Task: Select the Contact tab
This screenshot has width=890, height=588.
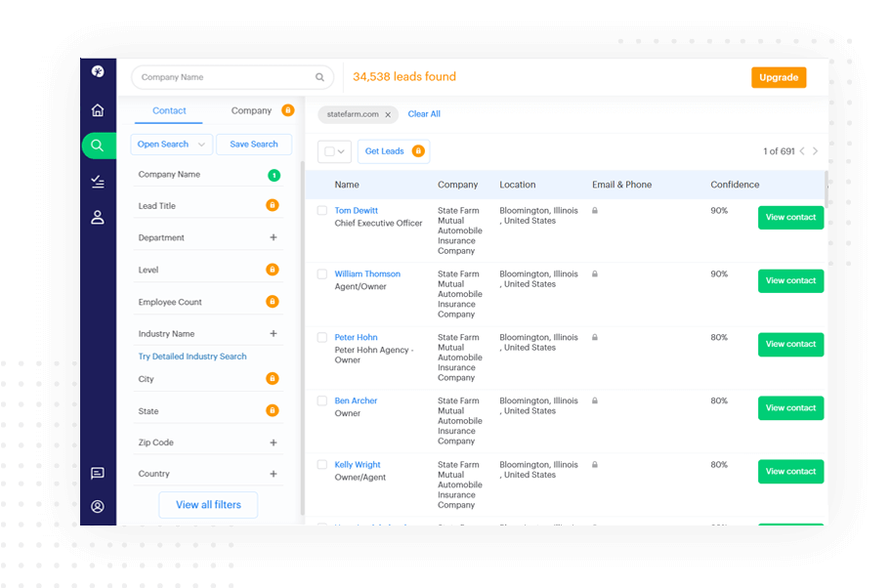Action: 169,110
